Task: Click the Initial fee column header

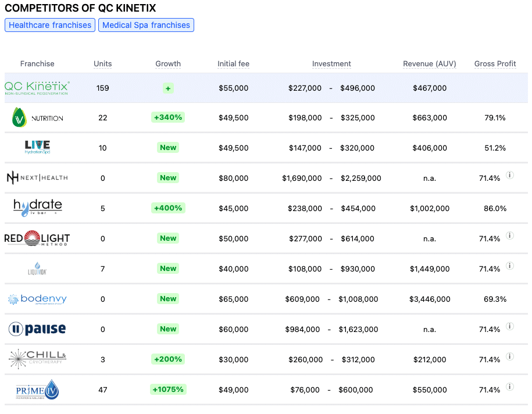Action: (x=233, y=64)
